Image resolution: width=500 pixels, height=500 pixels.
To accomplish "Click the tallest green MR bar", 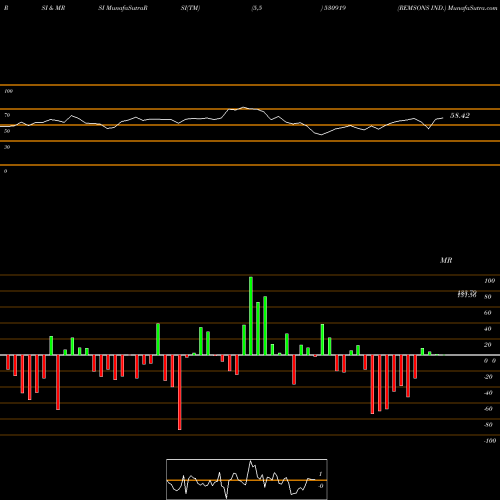I will tap(251, 316).
